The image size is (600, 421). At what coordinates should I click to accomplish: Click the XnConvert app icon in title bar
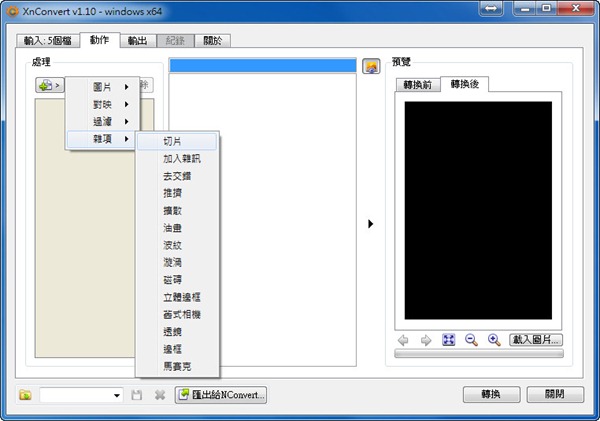[12, 11]
